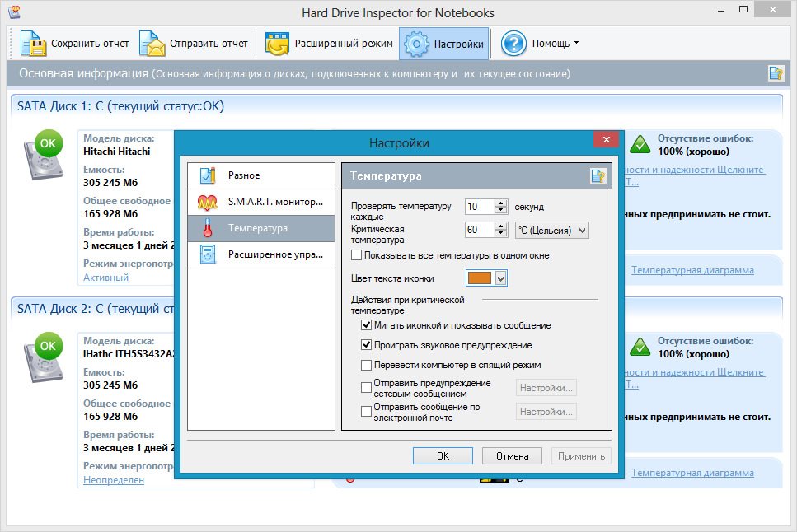The height and width of the screenshot is (532, 797).
Task: Check Перевести компьютер в спящий режим
Action: [x=367, y=365]
